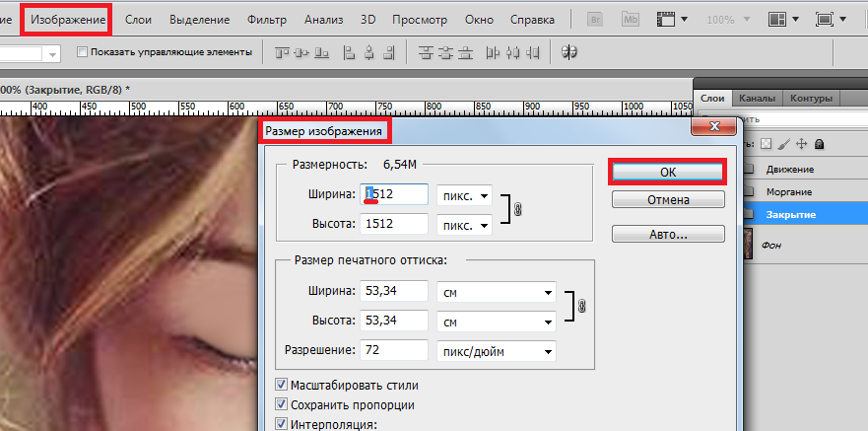868x431 pixels.
Task: Click the pixel Высота field showing 1512
Action: [x=394, y=224]
